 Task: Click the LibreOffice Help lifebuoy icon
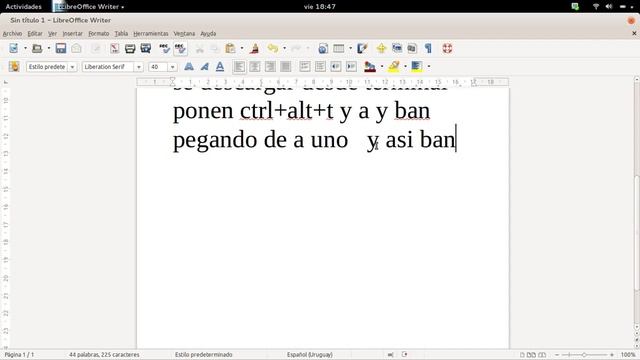pyautogui.click(x=447, y=48)
